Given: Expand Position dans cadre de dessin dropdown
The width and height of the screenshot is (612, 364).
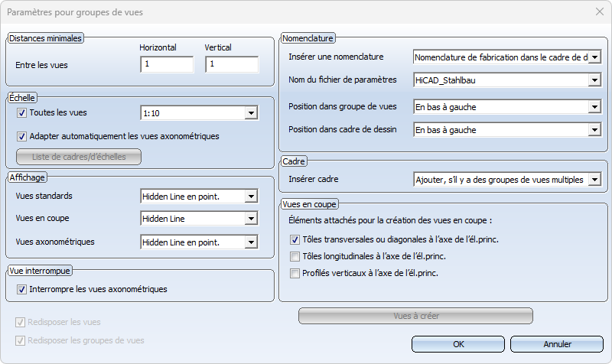Looking at the screenshot, I should click(594, 130).
